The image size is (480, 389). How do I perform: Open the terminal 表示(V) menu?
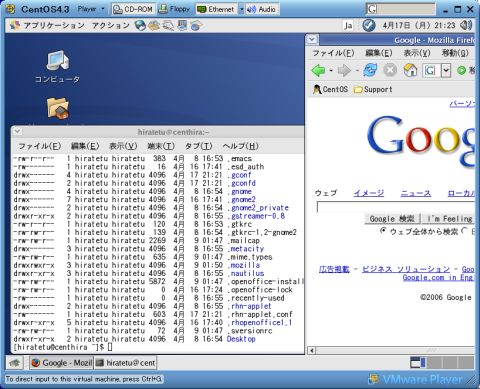(x=123, y=146)
